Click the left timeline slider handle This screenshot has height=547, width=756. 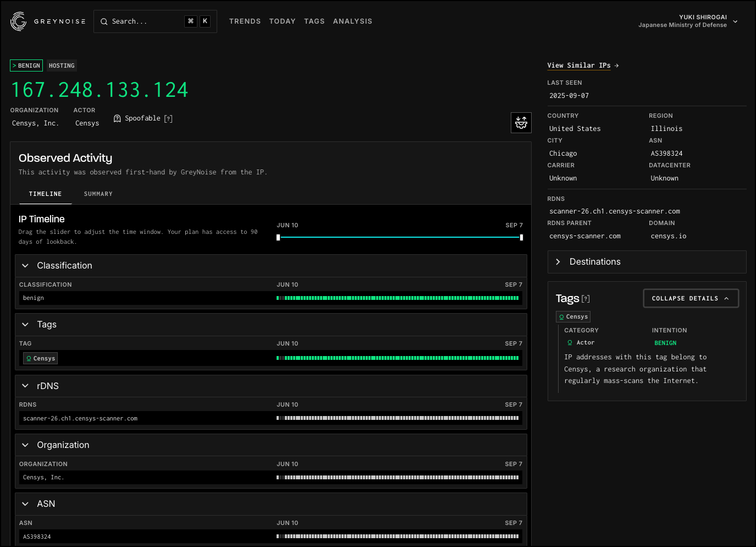pos(278,237)
